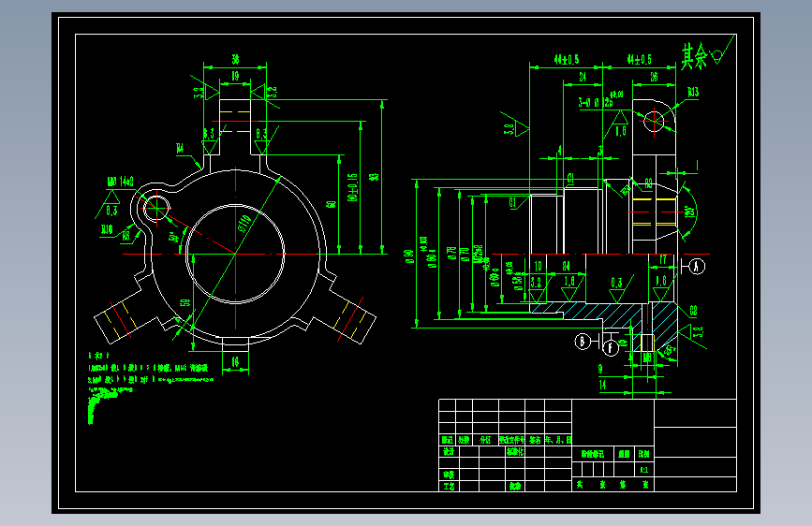The image size is (812, 526).
Task: Select the 签名 title block cell
Action: click(535, 440)
